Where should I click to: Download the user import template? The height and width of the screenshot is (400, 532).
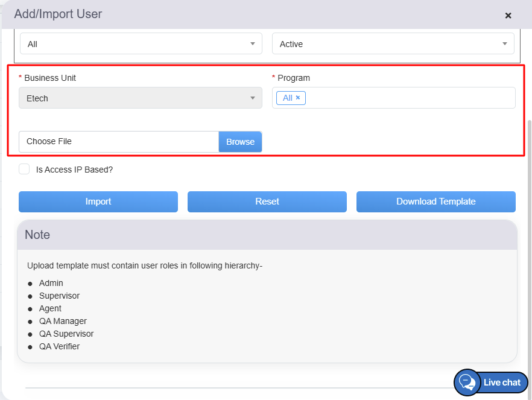point(435,202)
